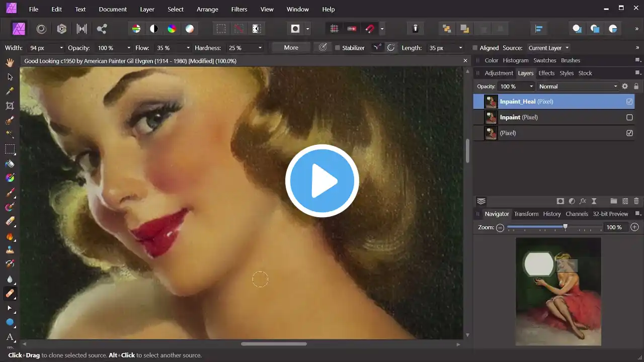This screenshot has height=362, width=644.
Task: Open the layer Opacity dropdown
Action: pyautogui.click(x=531, y=86)
